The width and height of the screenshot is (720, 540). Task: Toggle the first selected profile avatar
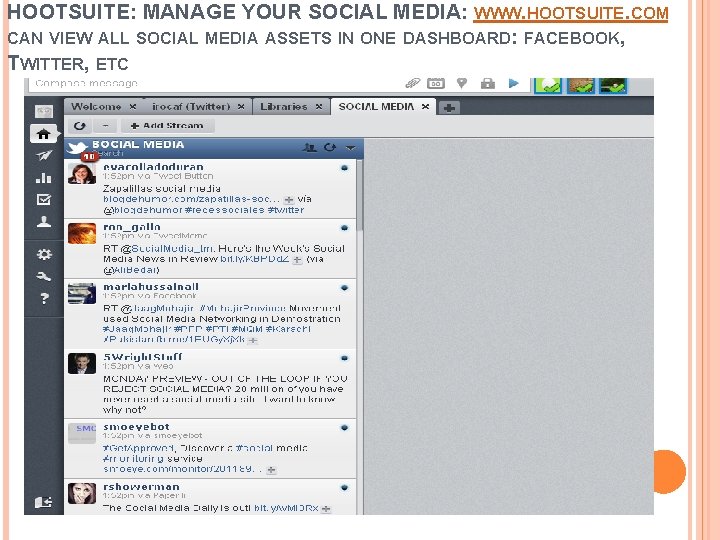click(548, 85)
